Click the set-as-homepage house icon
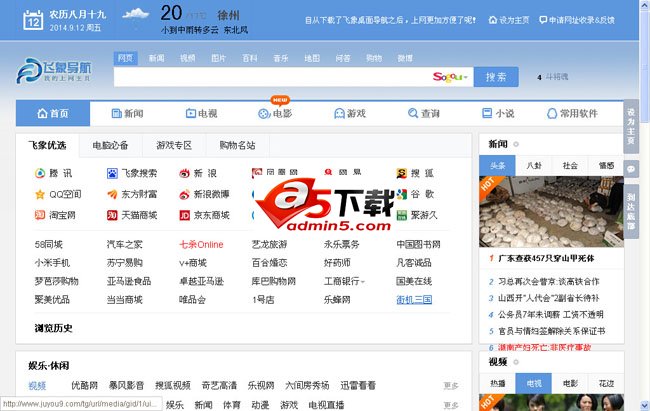The image size is (650, 411). coord(492,20)
